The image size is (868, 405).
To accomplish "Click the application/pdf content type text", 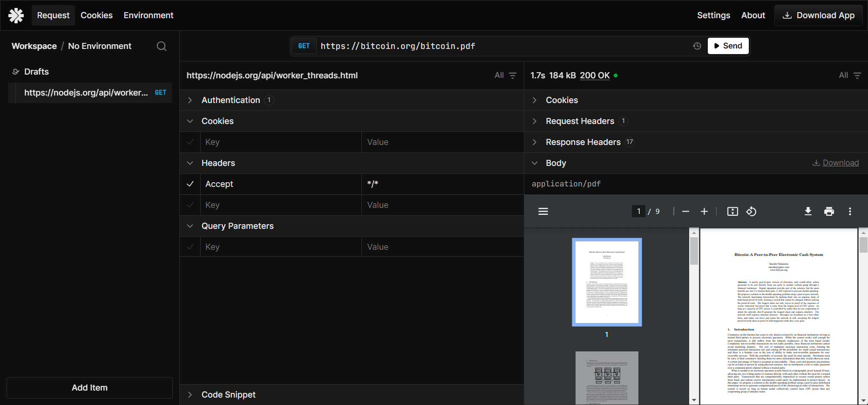I will pyautogui.click(x=566, y=184).
